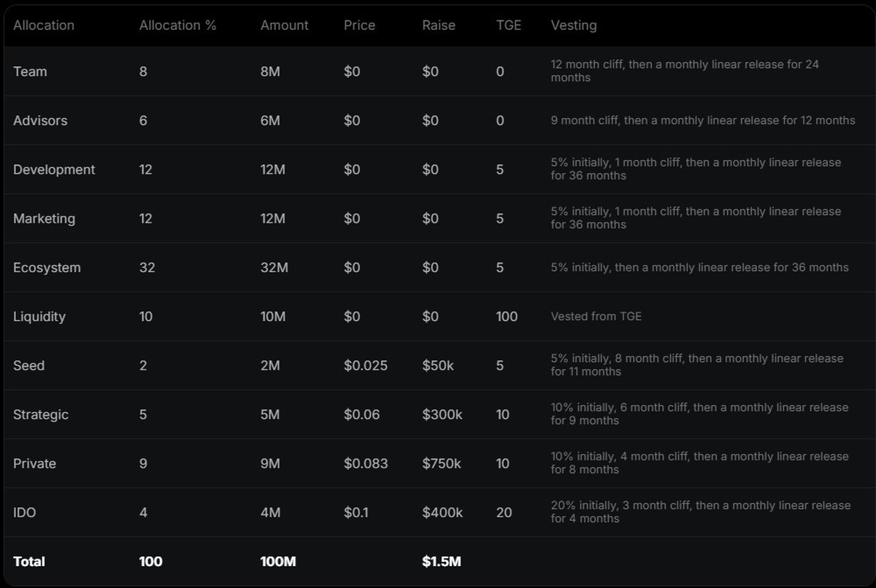
Task: Click the "Vested from TGE" vesting text
Action: 596,317
